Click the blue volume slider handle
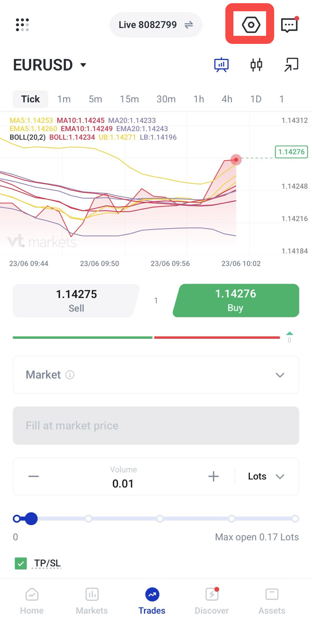The width and height of the screenshot is (312, 644). (x=31, y=519)
